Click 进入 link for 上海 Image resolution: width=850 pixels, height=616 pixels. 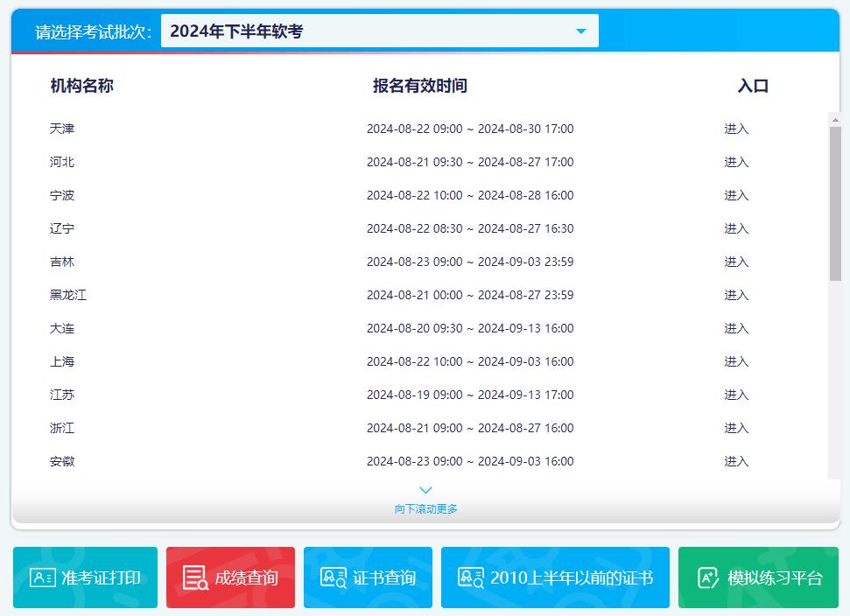coord(736,361)
